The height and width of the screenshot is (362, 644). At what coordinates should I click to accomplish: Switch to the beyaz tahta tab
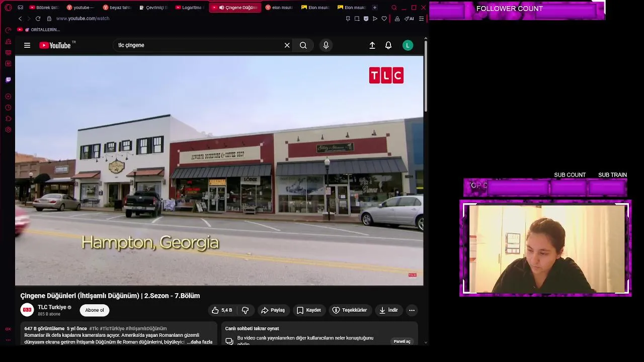click(x=117, y=8)
